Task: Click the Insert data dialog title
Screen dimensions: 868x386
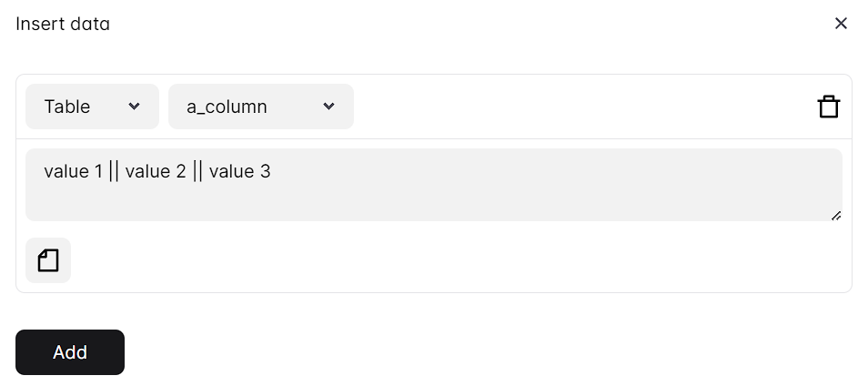Action: [x=63, y=24]
